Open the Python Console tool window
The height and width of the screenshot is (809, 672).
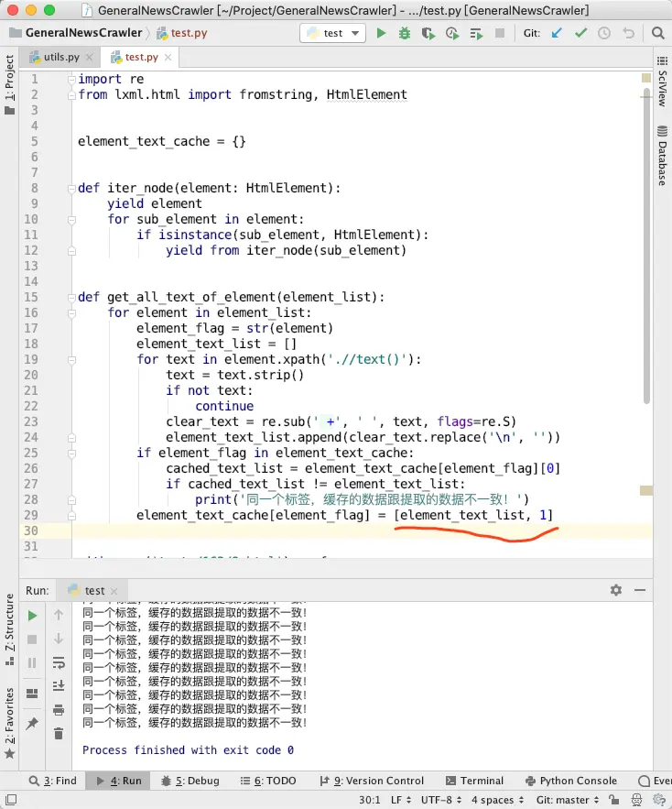(571, 781)
